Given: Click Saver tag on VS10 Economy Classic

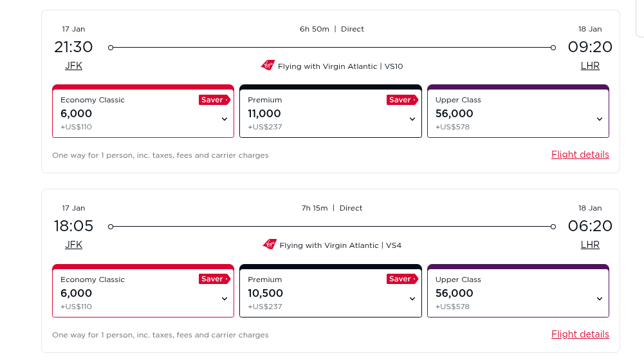Looking at the screenshot, I should 214,100.
